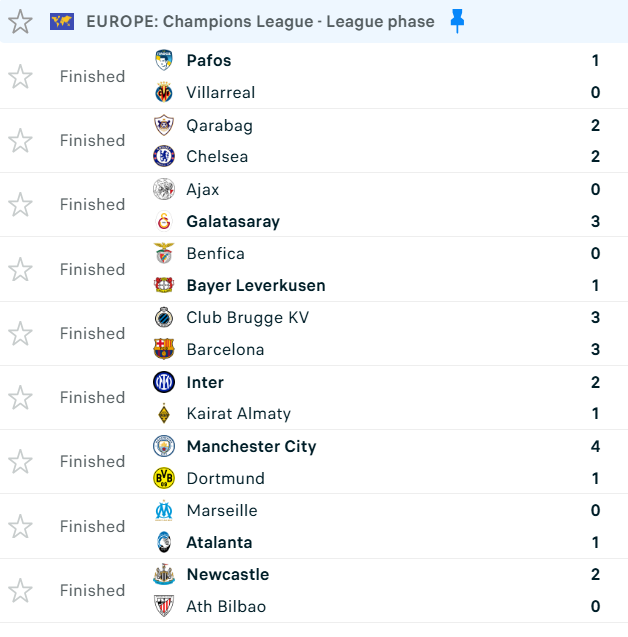Toggle favorite star for Manchester City match

[x=20, y=462]
